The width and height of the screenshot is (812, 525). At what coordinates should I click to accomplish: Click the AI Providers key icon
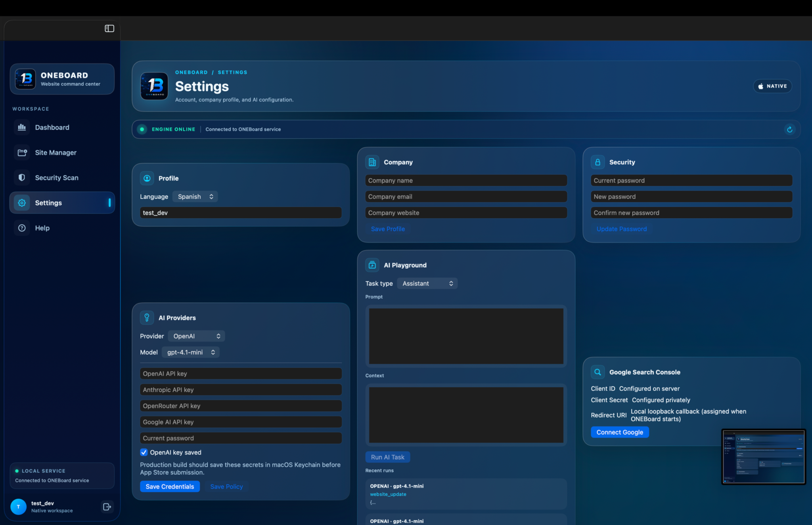[x=147, y=318]
